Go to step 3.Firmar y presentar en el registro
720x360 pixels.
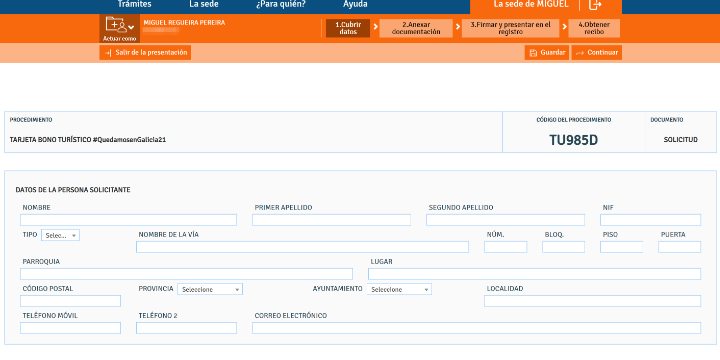pos(510,28)
